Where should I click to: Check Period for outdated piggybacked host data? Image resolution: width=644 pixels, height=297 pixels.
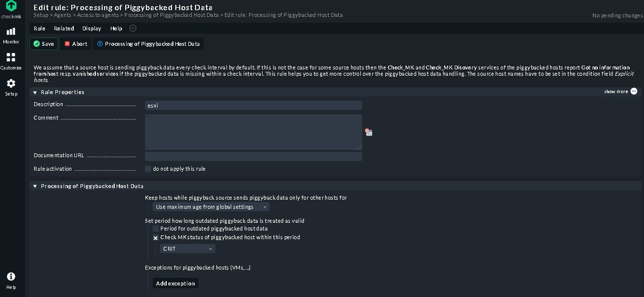[x=156, y=229]
